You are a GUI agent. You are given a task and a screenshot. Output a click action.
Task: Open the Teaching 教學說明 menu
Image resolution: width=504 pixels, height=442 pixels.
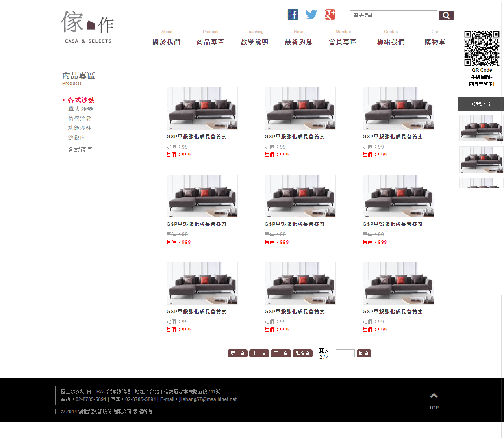[x=255, y=37]
